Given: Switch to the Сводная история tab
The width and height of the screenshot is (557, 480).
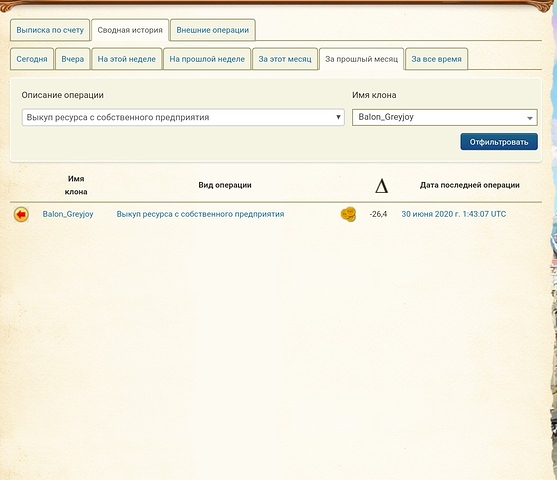Looking at the screenshot, I should tap(130, 30).
